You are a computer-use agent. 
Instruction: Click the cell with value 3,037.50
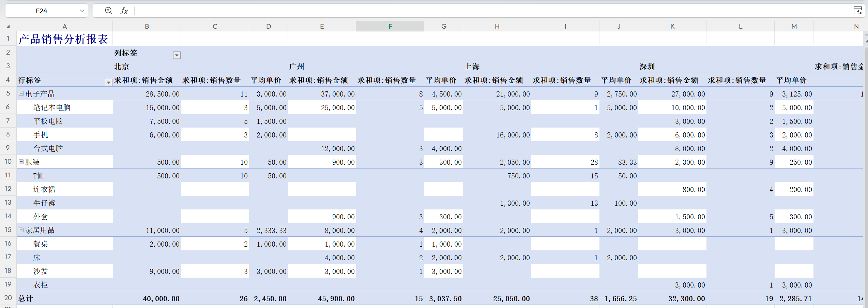pyautogui.click(x=443, y=298)
